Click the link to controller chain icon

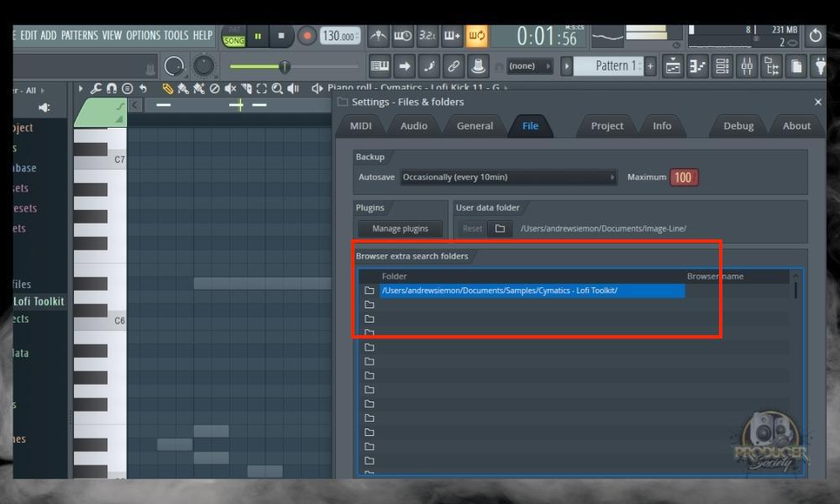pos(454,66)
